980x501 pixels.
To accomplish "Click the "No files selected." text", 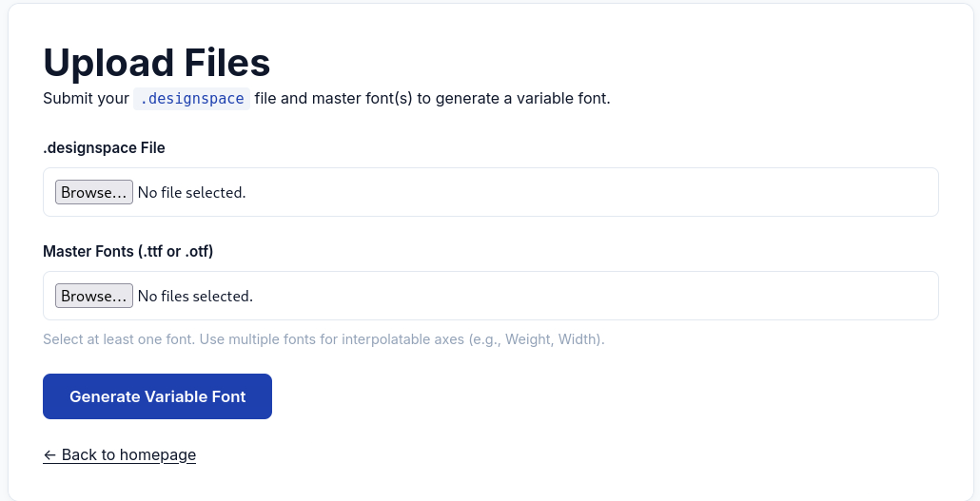I will point(195,296).
